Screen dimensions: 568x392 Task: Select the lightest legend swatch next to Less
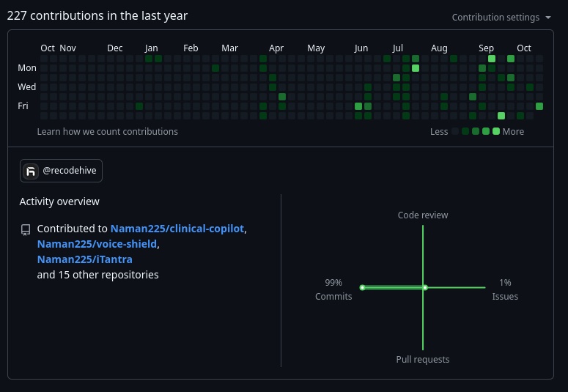pos(455,131)
